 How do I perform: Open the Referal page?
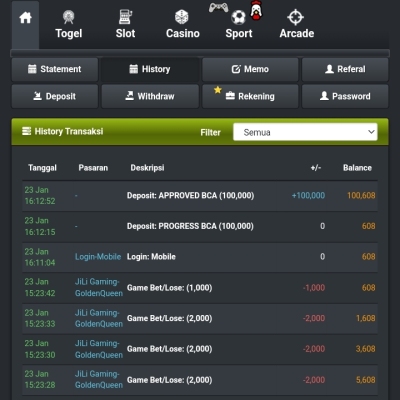click(x=345, y=69)
